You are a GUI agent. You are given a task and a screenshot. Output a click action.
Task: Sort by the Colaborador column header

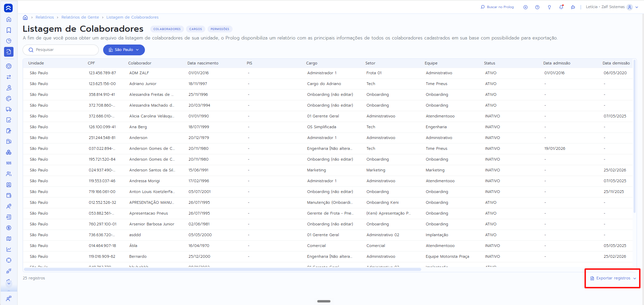click(140, 63)
